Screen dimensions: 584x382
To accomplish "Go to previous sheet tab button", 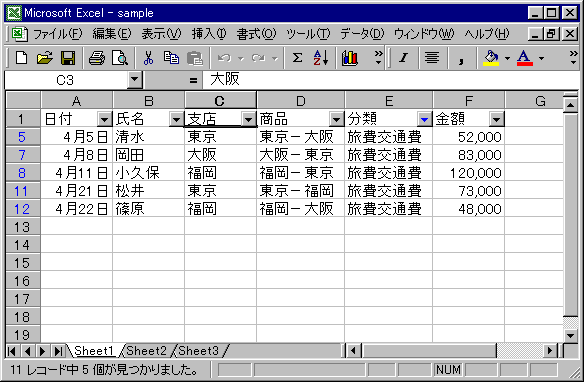I will 27,351.
